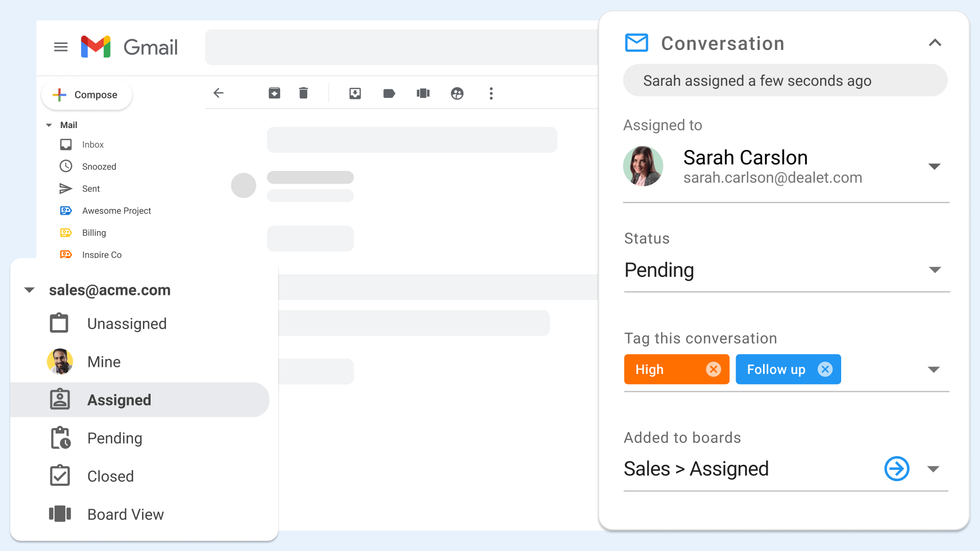Toggle Mail section collapse
The width and height of the screenshot is (980, 551).
click(51, 125)
